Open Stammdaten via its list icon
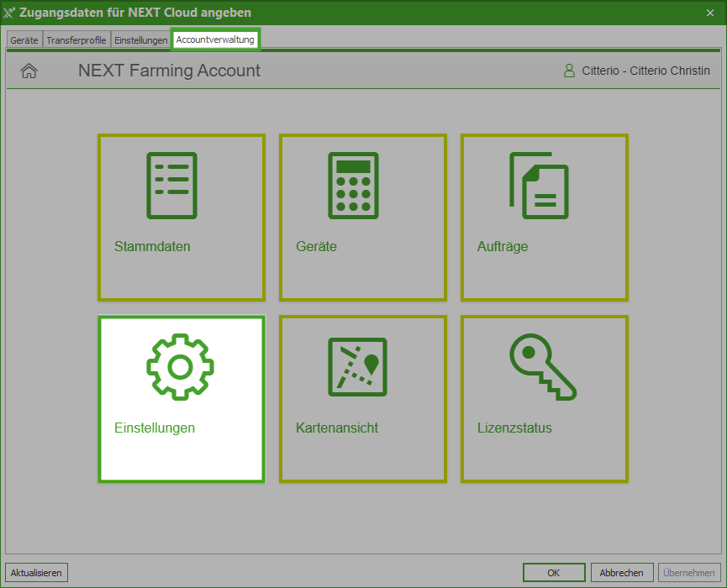Image resolution: width=727 pixels, height=588 pixels. pyautogui.click(x=171, y=186)
